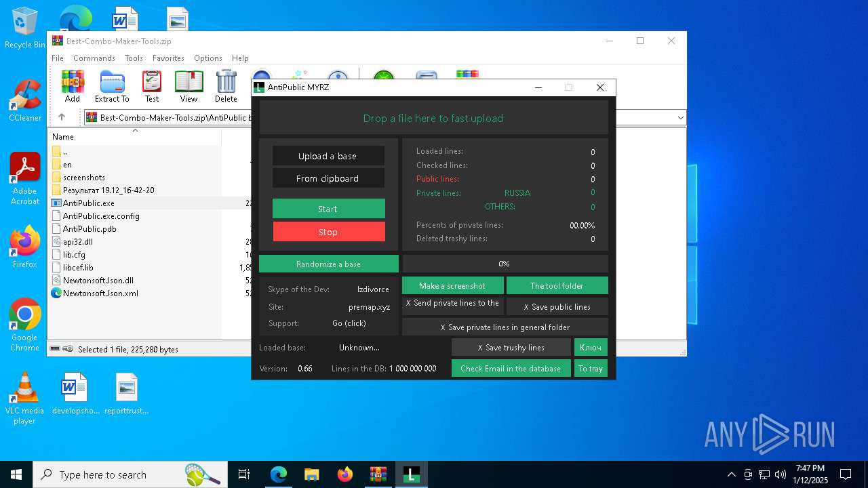Open the View icon in WinRAR toolbar
Viewport: 868px width, 488px height.
(x=189, y=86)
